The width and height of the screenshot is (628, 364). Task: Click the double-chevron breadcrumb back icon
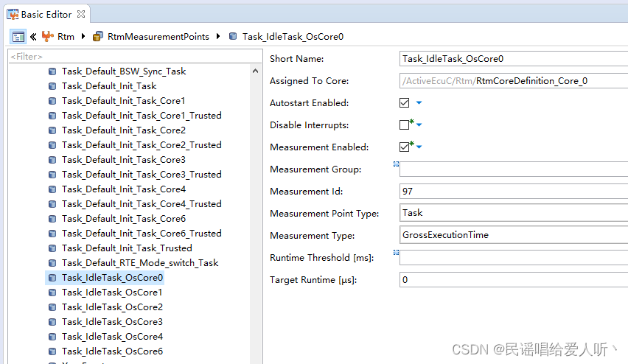pyautogui.click(x=33, y=37)
